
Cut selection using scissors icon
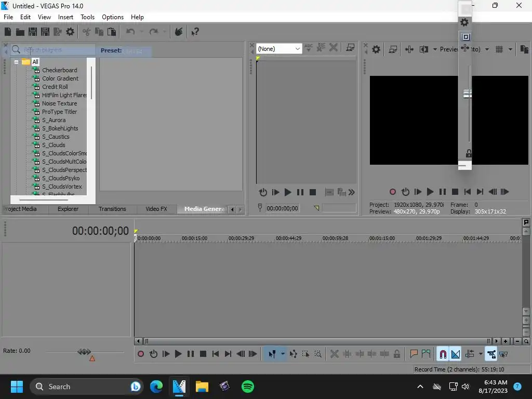(x=87, y=32)
